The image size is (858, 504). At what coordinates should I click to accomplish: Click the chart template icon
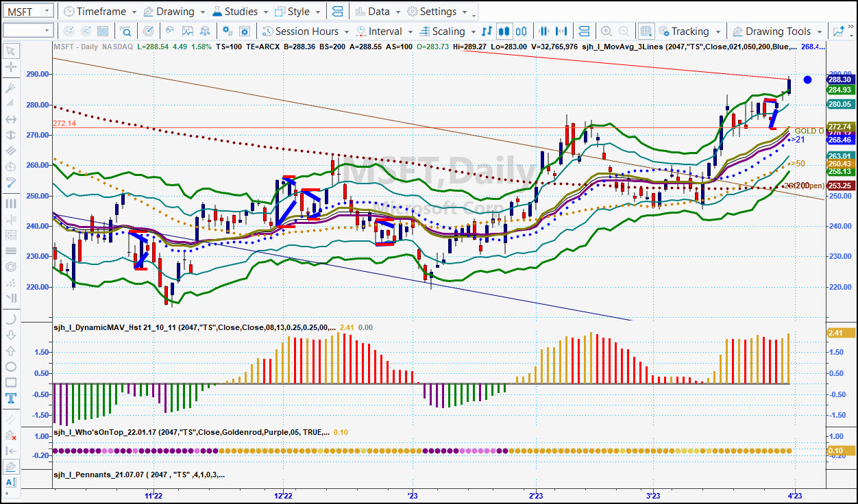(x=186, y=31)
